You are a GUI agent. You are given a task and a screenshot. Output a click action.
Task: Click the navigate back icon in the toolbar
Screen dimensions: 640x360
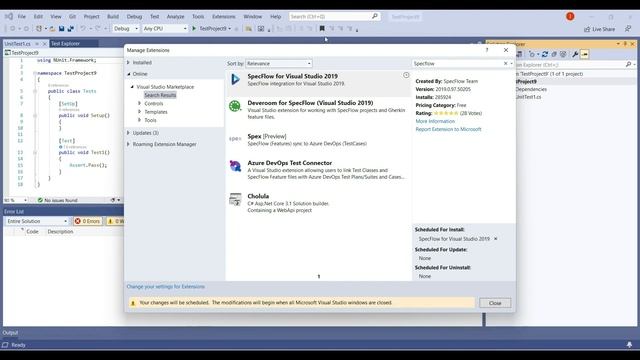[x=12, y=29]
